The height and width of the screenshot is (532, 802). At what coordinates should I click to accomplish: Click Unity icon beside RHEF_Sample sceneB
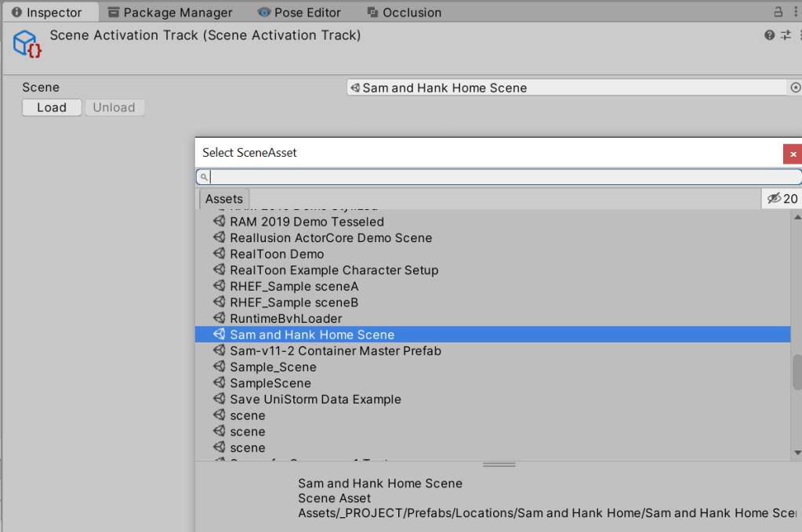click(x=220, y=302)
